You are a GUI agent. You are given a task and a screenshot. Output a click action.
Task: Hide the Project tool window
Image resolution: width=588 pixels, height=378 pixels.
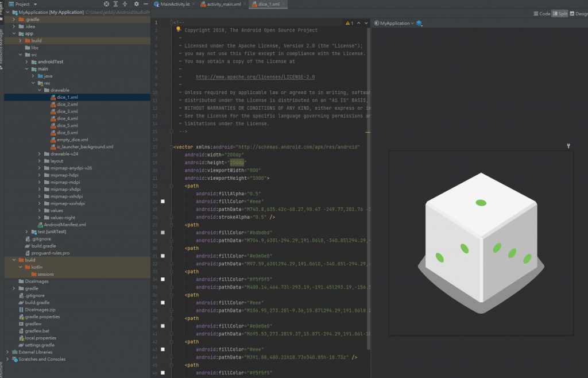click(145, 4)
